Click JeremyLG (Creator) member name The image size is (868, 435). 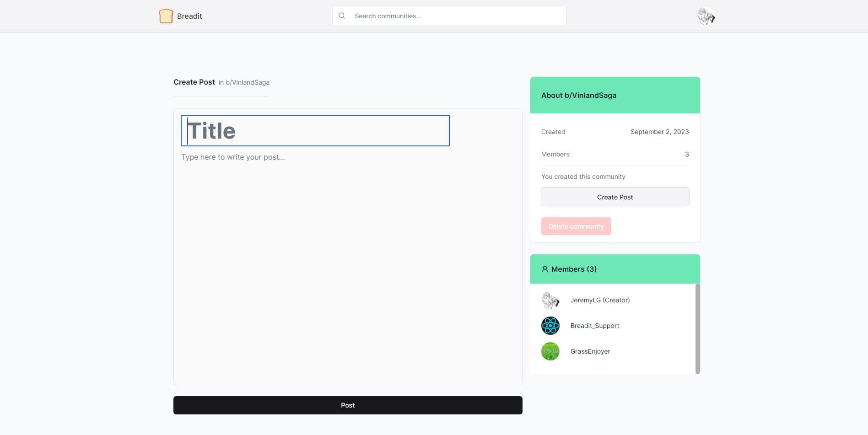point(600,300)
